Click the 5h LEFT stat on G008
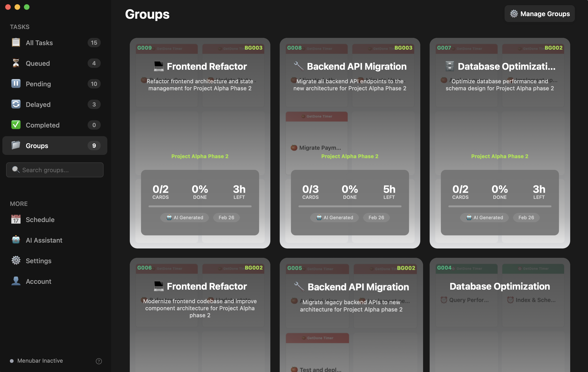This screenshot has width=588, height=372. [389, 192]
